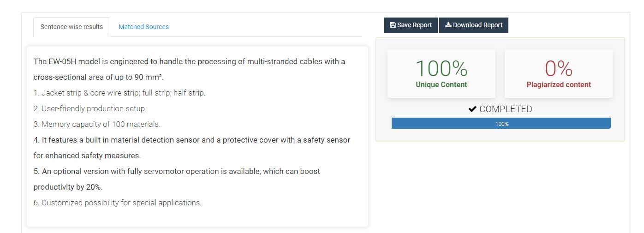Screen dimensions: 644x233
Task: Click the built-in material detection sensor sentence
Action: pyautogui.click(x=192, y=148)
